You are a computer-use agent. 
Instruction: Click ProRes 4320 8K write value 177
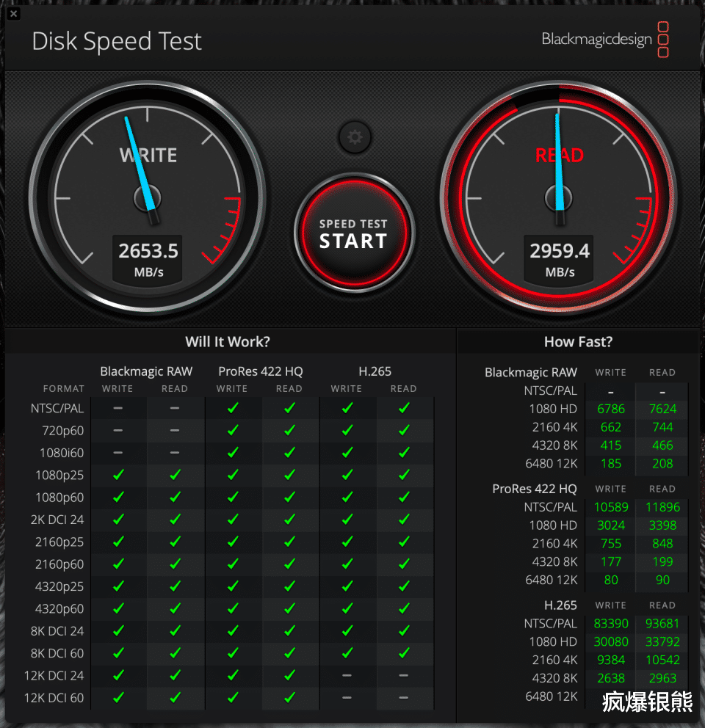coord(611,562)
